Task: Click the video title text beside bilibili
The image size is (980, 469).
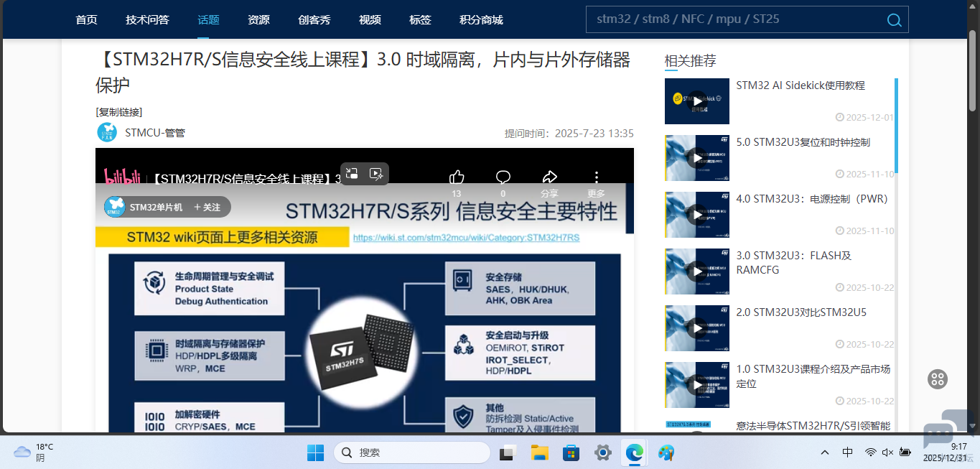Action: coord(246,178)
